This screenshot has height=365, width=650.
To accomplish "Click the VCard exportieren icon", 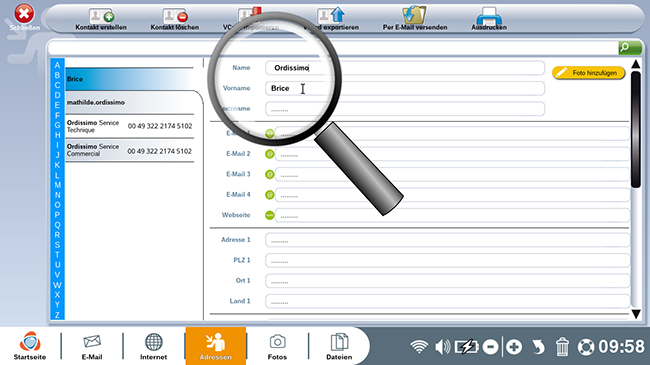I will 331,15.
